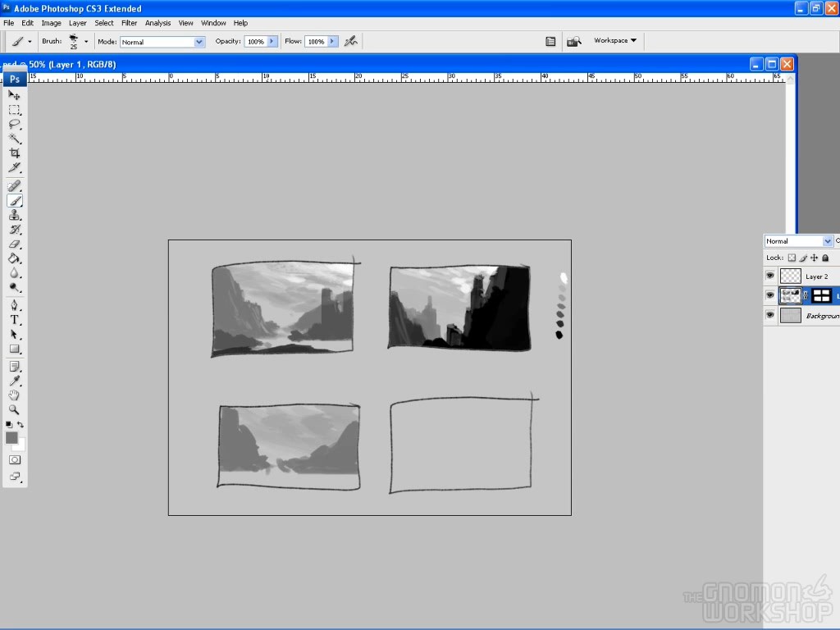Expand the Opacity slider arrow
840x630 pixels.
click(272, 41)
